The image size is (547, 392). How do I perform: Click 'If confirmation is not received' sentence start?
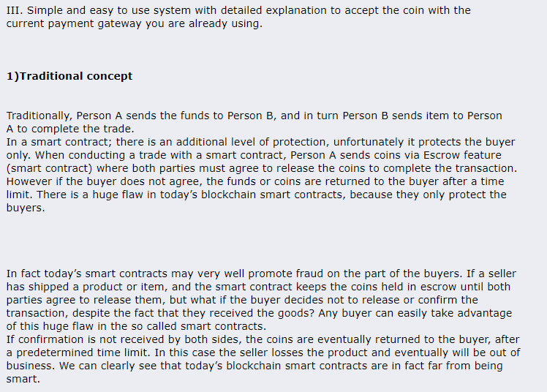coord(94,339)
